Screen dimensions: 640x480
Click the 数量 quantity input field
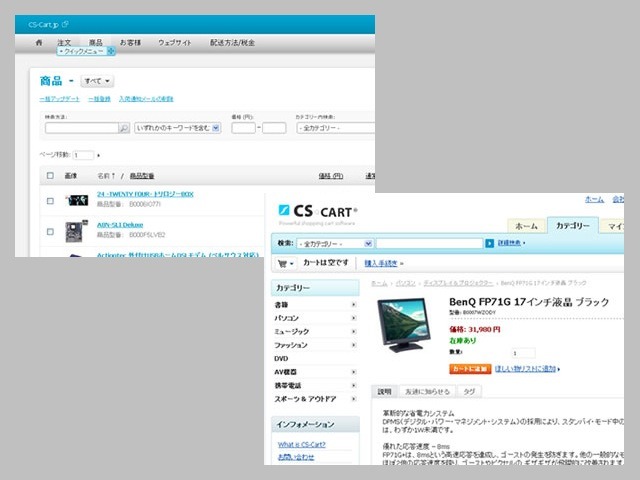523,353
